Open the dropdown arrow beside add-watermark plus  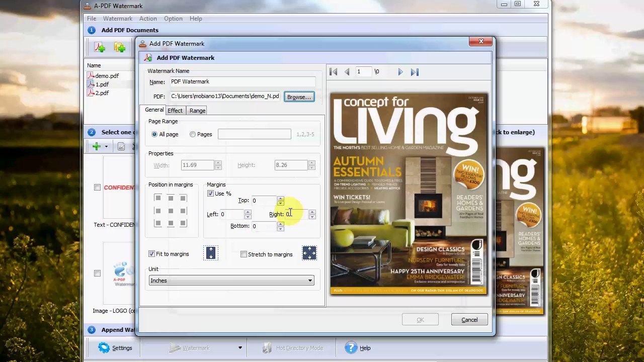click(106, 147)
